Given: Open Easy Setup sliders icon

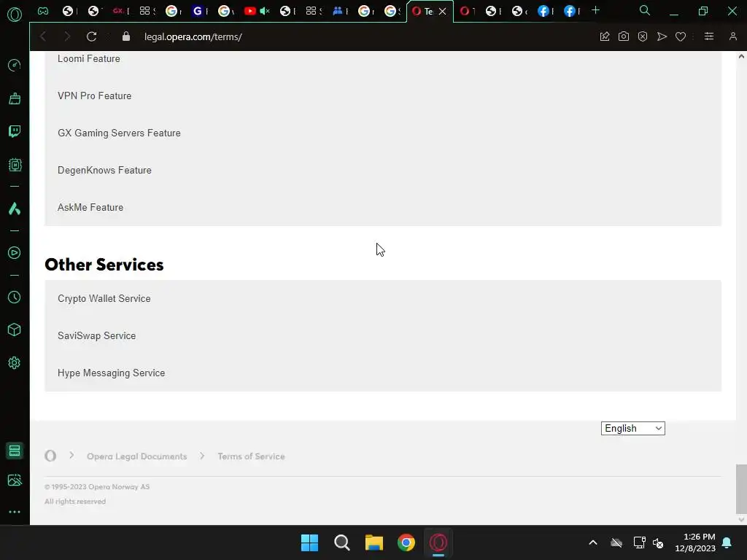Looking at the screenshot, I should coord(709,36).
